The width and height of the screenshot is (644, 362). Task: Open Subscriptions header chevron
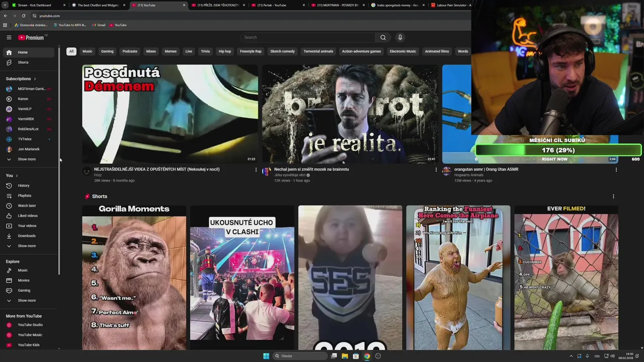click(x=35, y=79)
